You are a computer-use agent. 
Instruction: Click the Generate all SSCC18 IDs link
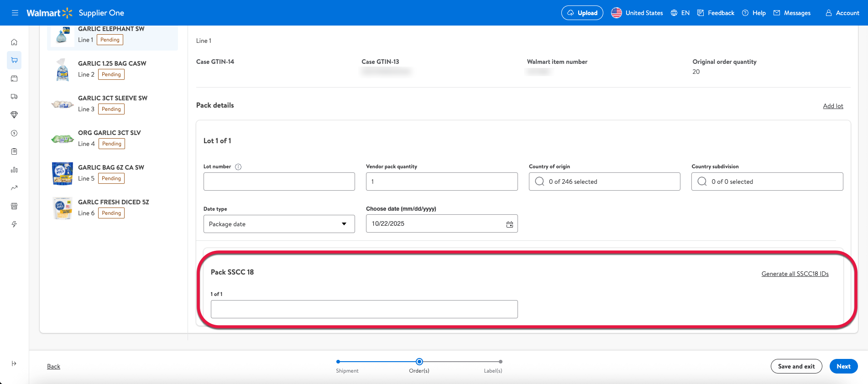click(795, 274)
